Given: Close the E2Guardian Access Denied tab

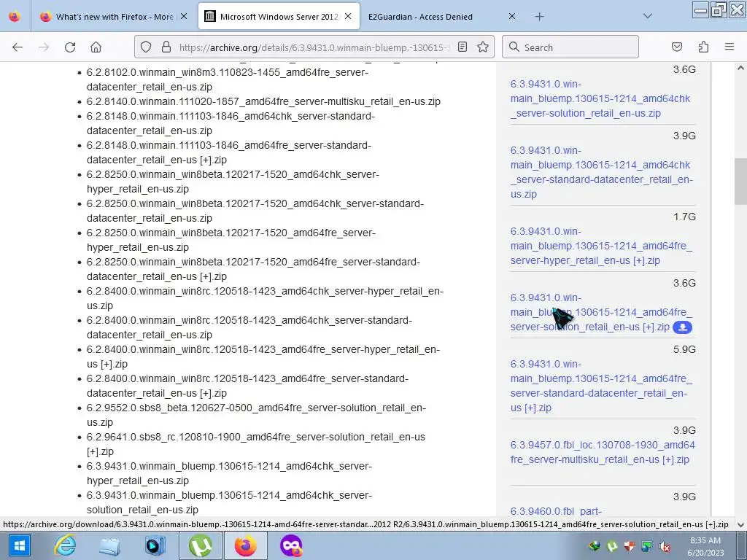Looking at the screenshot, I should tap(512, 17).
